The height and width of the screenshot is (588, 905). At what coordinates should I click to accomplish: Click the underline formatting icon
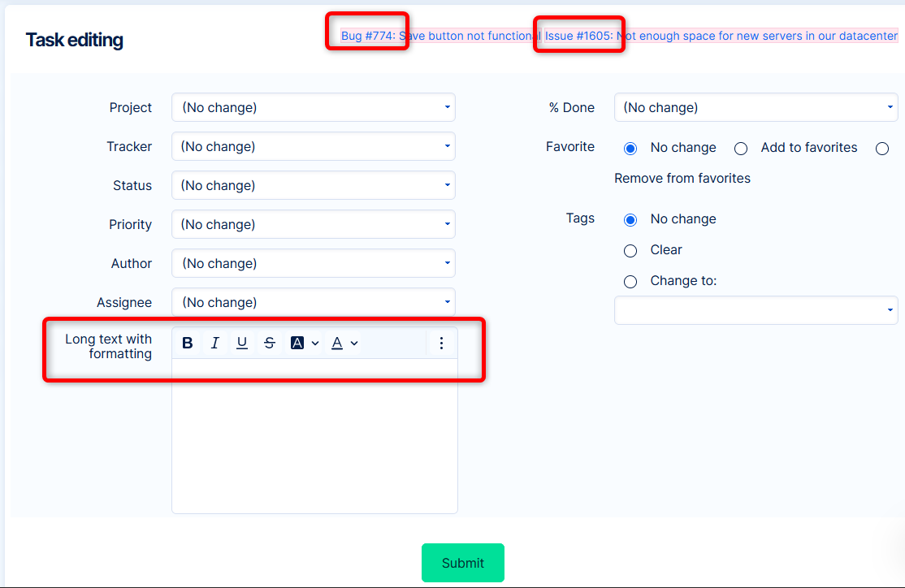pos(242,343)
